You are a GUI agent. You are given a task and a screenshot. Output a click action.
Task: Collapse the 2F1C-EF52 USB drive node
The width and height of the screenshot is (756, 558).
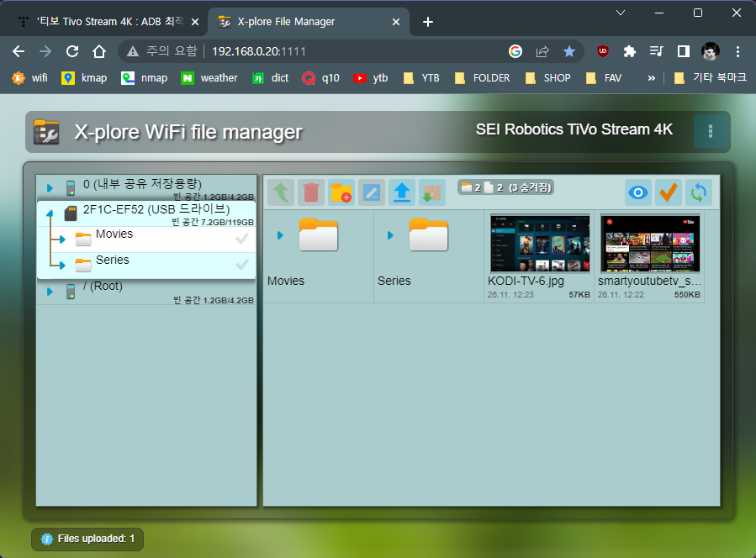(50, 213)
